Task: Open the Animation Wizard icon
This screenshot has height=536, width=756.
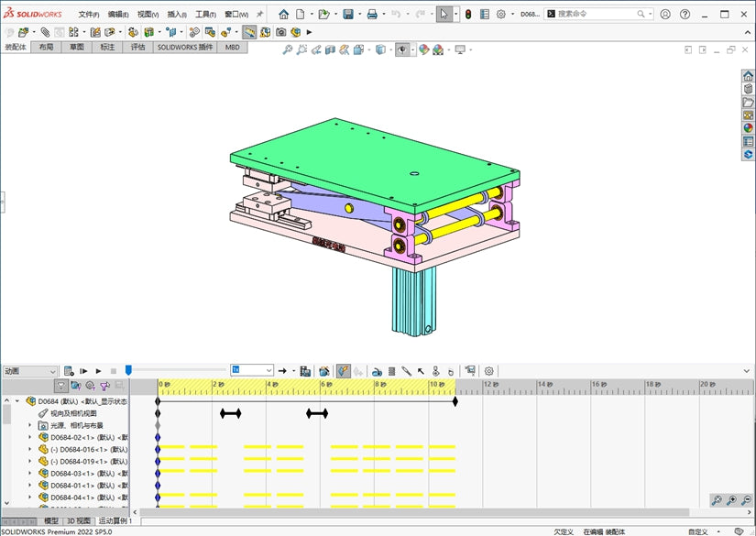Action: pyautogui.click(x=324, y=371)
